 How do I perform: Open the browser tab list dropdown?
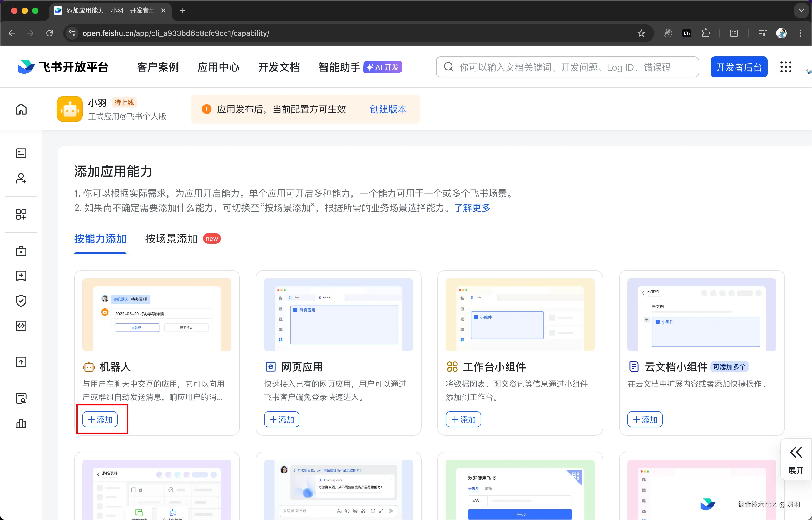(801, 11)
